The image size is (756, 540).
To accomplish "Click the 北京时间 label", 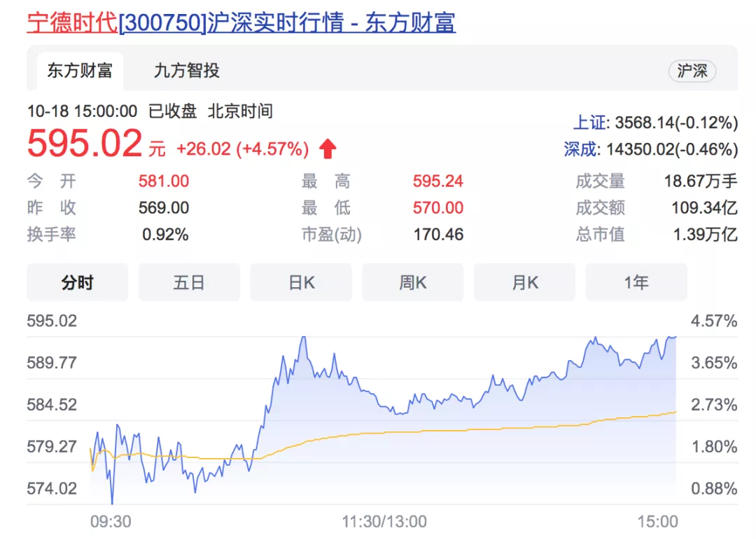I will [240, 111].
